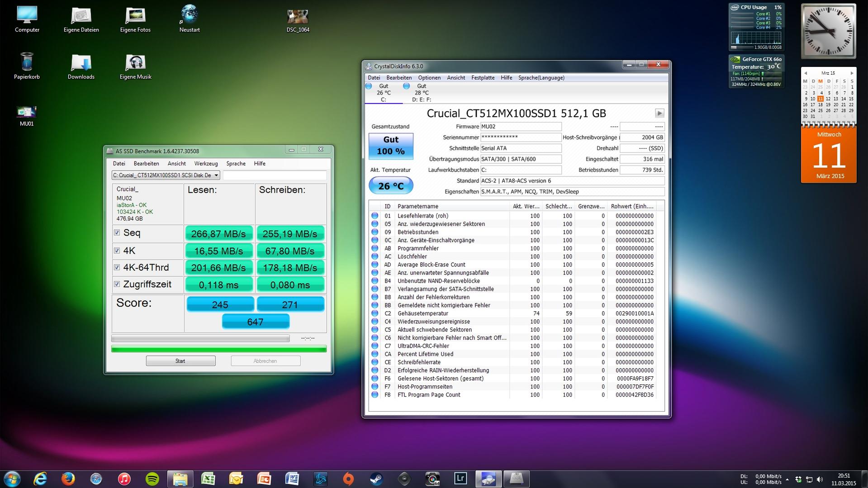Open Spotify from the taskbar
Image resolution: width=868 pixels, height=488 pixels.
(x=152, y=479)
